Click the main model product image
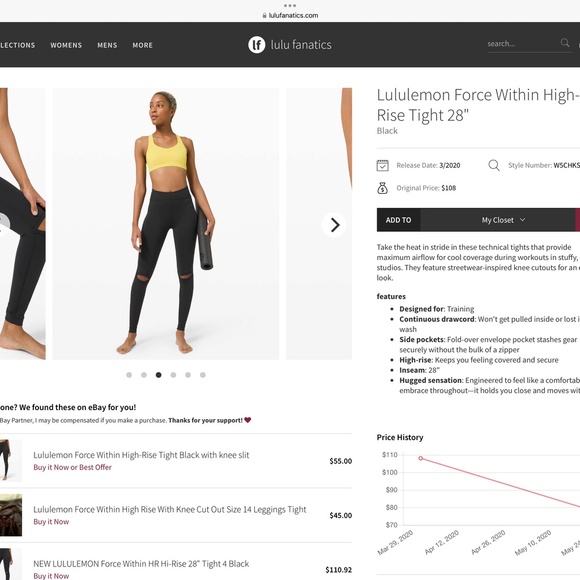Viewport: 580px width, 580px height. tap(166, 223)
